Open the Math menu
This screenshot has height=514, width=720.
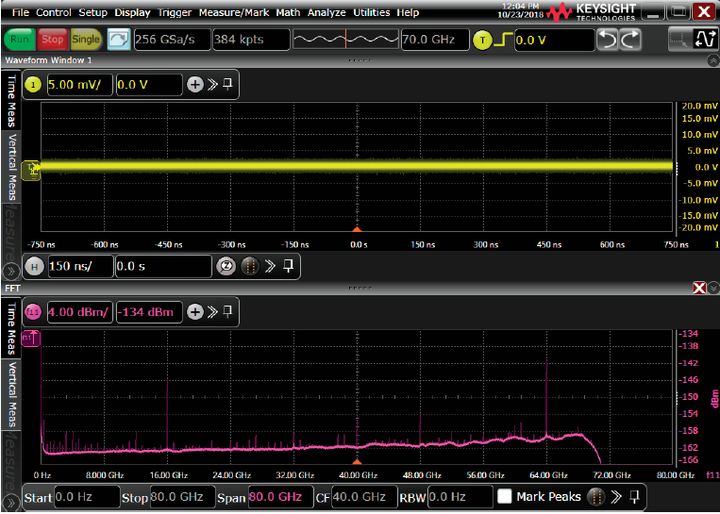pyautogui.click(x=288, y=12)
